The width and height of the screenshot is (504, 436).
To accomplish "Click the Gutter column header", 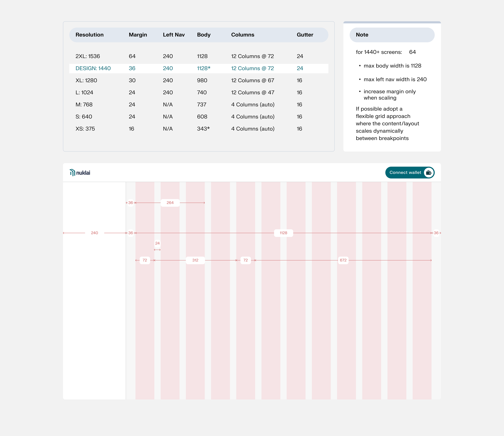I will pos(305,35).
